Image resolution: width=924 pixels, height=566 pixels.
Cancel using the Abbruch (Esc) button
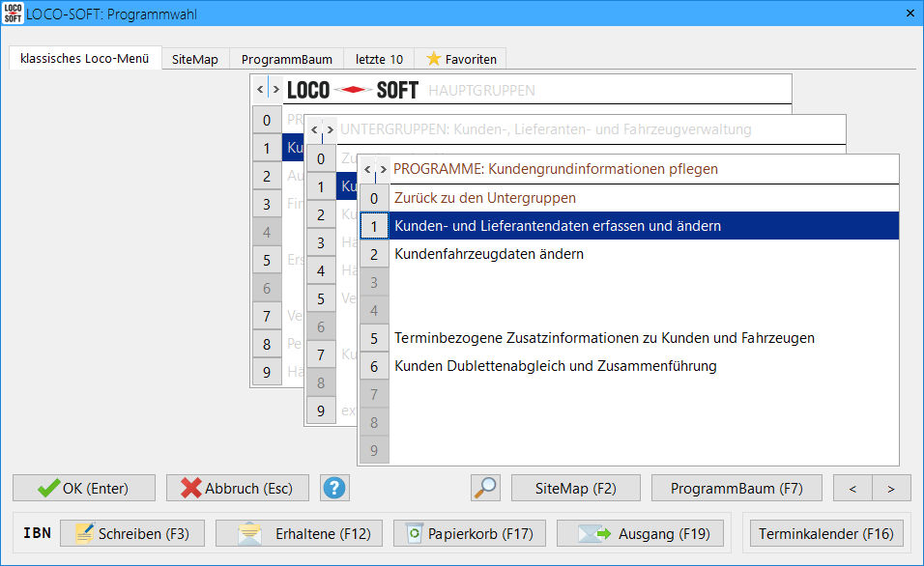(x=237, y=488)
